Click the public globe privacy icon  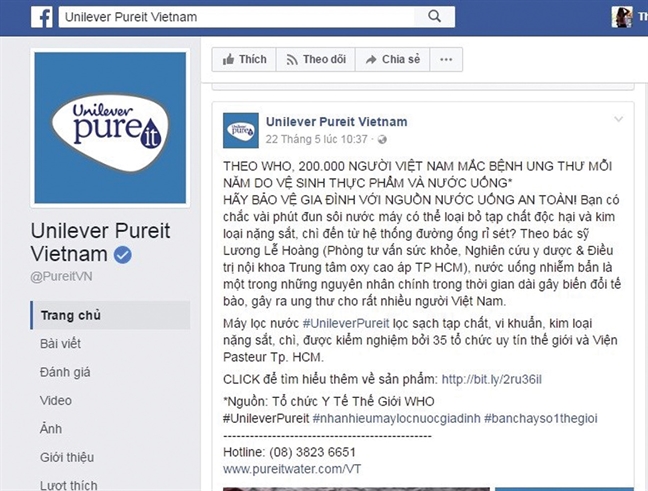coord(383,140)
